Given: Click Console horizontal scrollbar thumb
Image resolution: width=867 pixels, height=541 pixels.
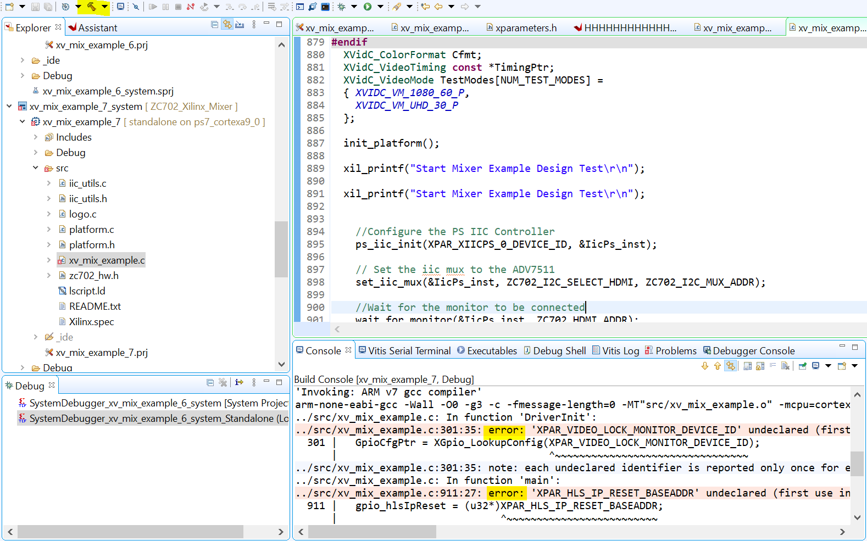Looking at the screenshot, I should 372,532.
